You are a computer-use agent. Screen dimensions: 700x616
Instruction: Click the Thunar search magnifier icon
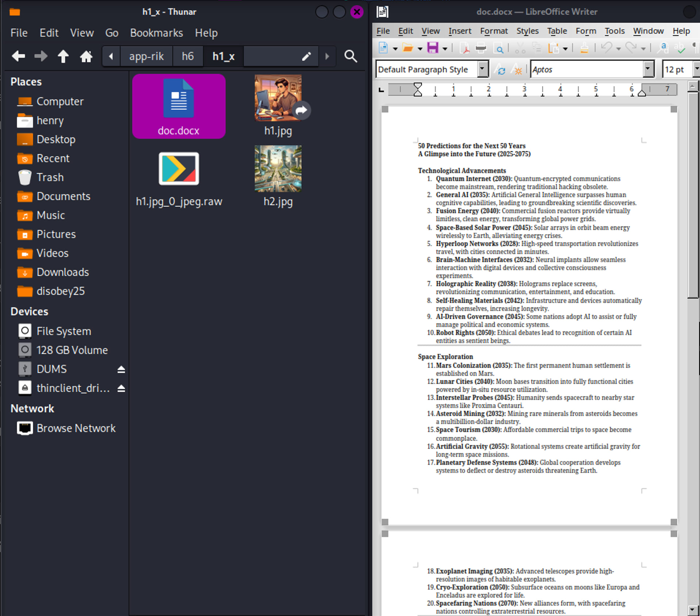pos(350,56)
